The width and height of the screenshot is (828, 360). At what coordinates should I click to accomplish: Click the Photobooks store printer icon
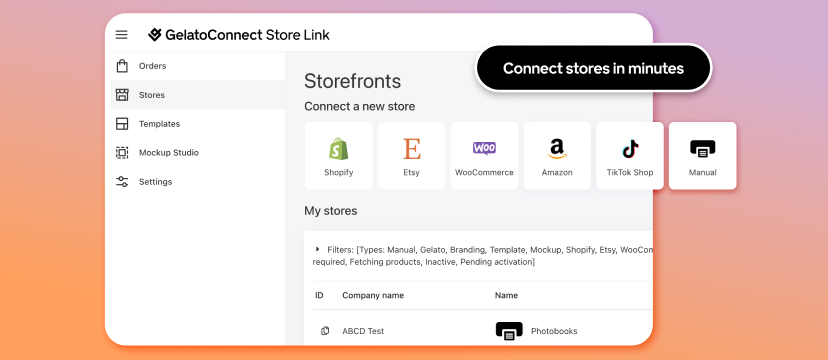[x=509, y=331]
